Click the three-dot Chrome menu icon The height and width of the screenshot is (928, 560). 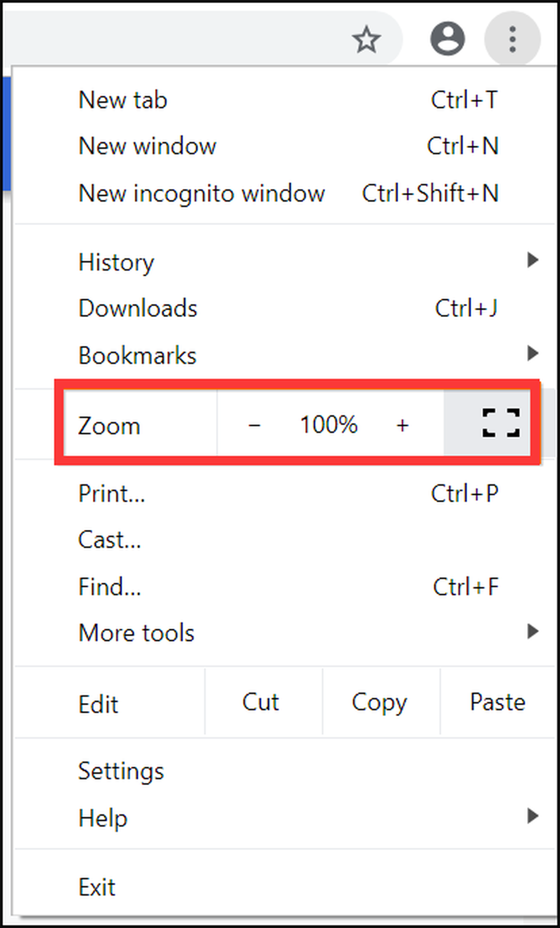(512, 39)
